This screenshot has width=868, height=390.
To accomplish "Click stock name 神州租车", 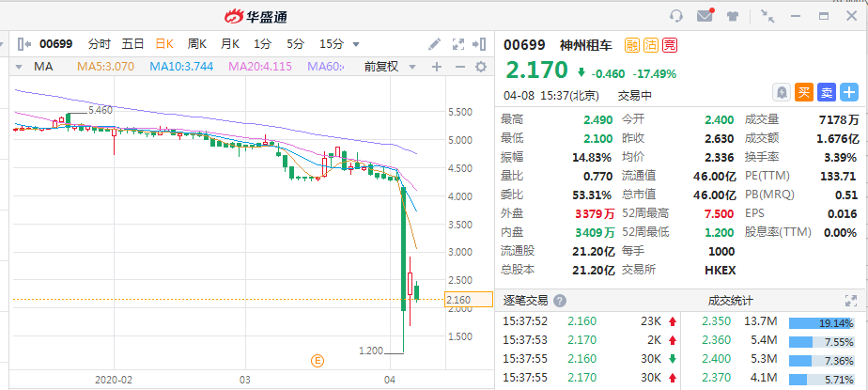I will pyautogui.click(x=585, y=45).
